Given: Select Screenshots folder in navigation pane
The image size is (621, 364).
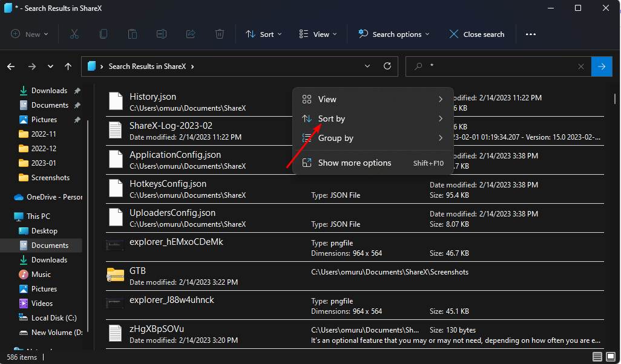Looking at the screenshot, I should (x=50, y=178).
